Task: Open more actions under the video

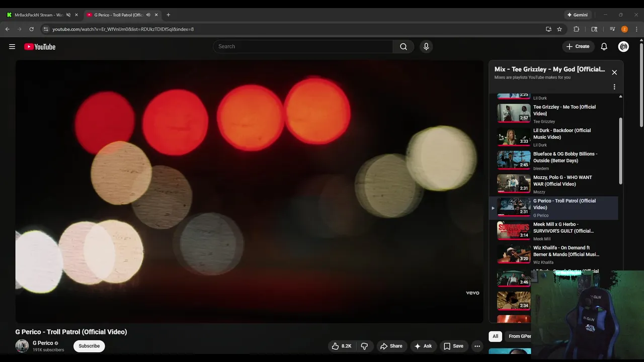Action: click(x=477, y=346)
